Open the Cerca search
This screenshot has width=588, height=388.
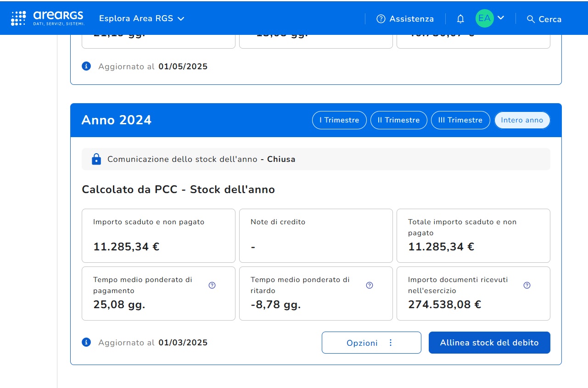click(x=544, y=19)
